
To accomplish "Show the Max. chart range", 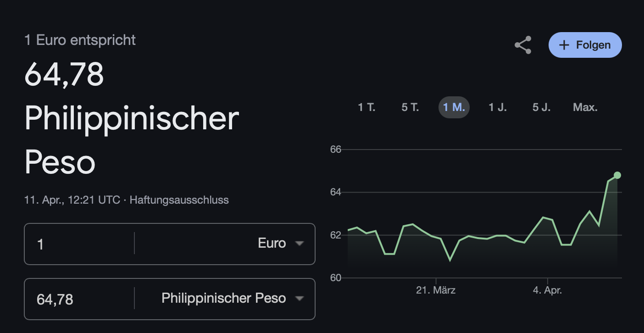I will [585, 107].
